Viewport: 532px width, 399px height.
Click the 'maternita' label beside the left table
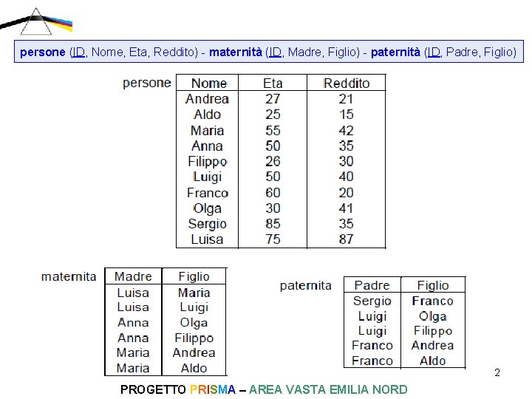(69, 276)
